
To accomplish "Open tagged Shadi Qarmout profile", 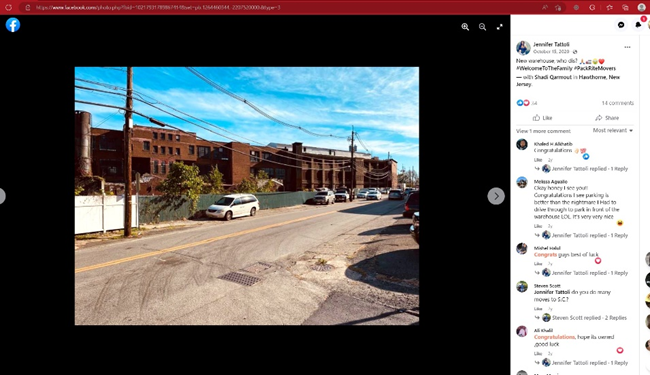I will [x=553, y=77].
